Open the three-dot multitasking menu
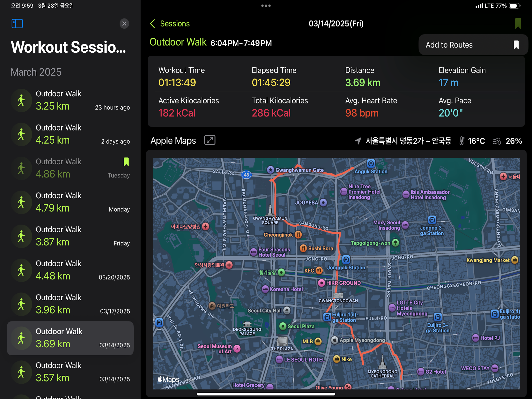 (x=266, y=6)
